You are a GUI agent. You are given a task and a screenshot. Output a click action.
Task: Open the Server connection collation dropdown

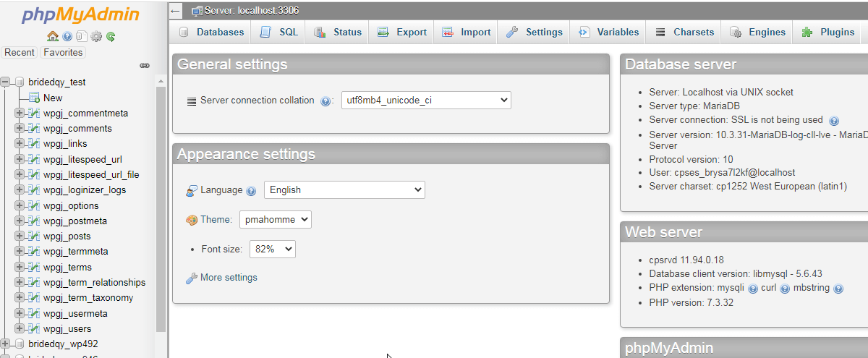(426, 101)
